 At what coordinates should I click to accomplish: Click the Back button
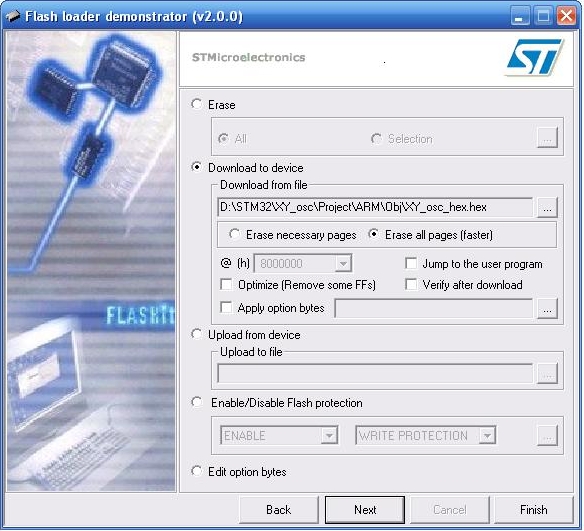point(279,509)
